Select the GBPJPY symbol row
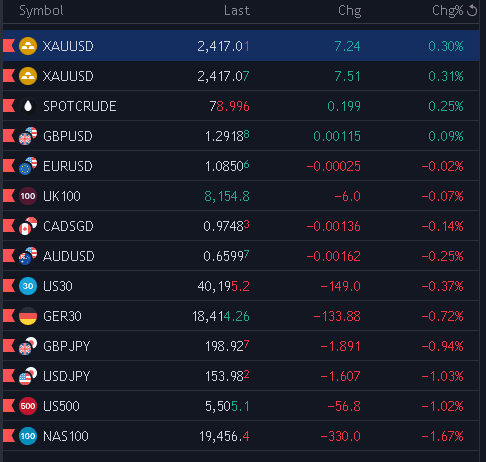Viewport: 486px width, 462px height. click(241, 346)
